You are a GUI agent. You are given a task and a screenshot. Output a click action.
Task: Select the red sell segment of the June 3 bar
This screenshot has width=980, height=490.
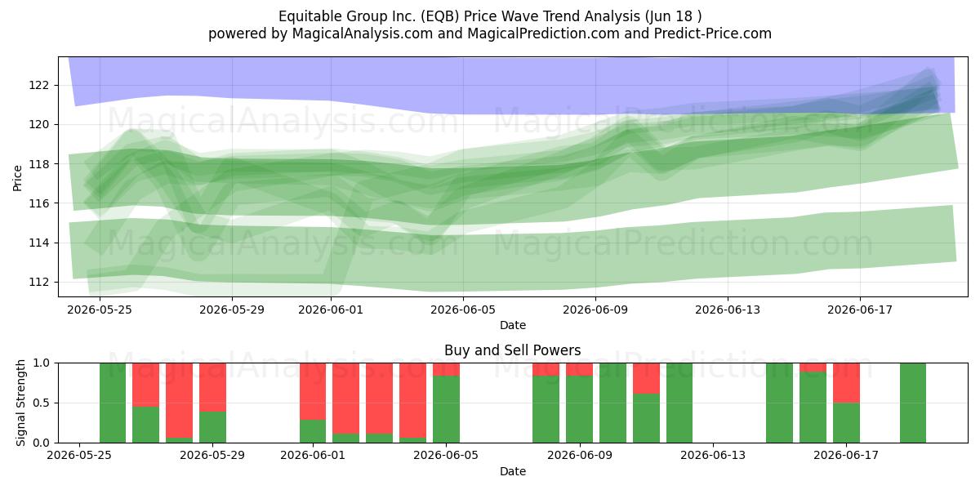click(379, 398)
